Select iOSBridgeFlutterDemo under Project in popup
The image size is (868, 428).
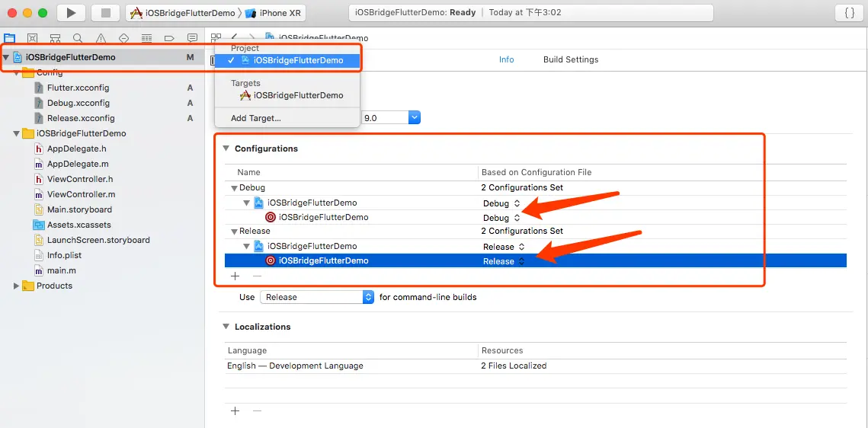(288, 60)
